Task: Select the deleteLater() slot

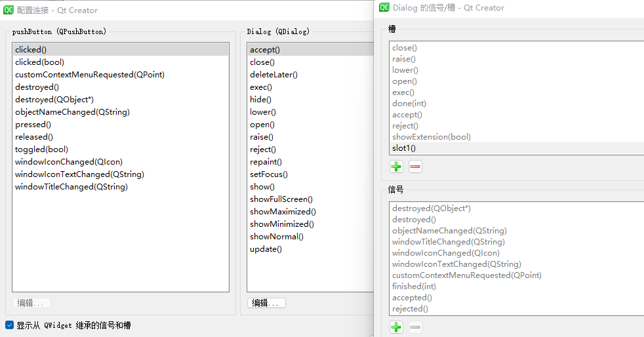Action: 310,75
